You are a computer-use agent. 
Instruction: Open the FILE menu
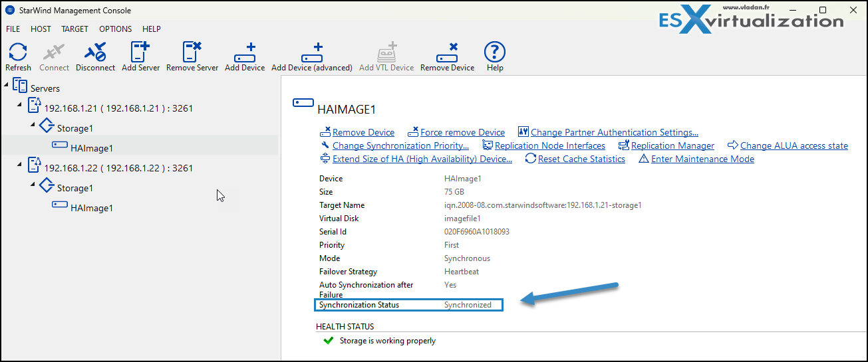(x=13, y=29)
